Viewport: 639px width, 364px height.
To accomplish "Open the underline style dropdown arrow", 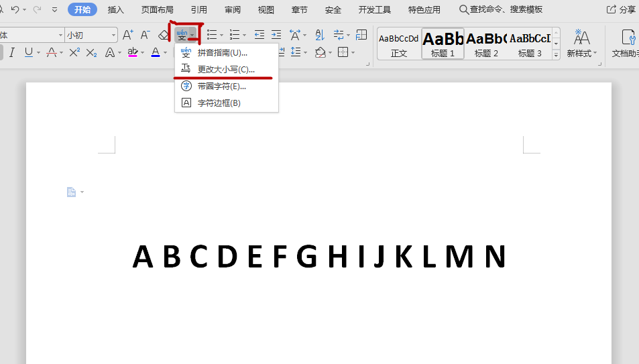I will pos(39,53).
